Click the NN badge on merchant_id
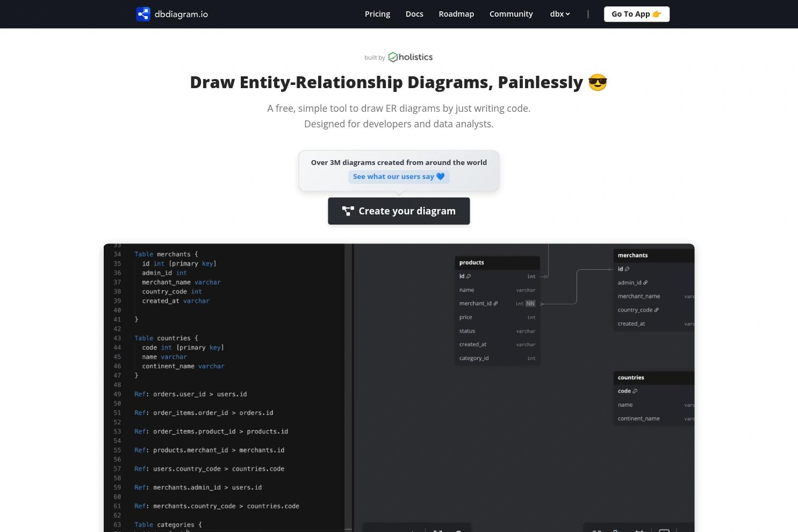 click(x=530, y=304)
